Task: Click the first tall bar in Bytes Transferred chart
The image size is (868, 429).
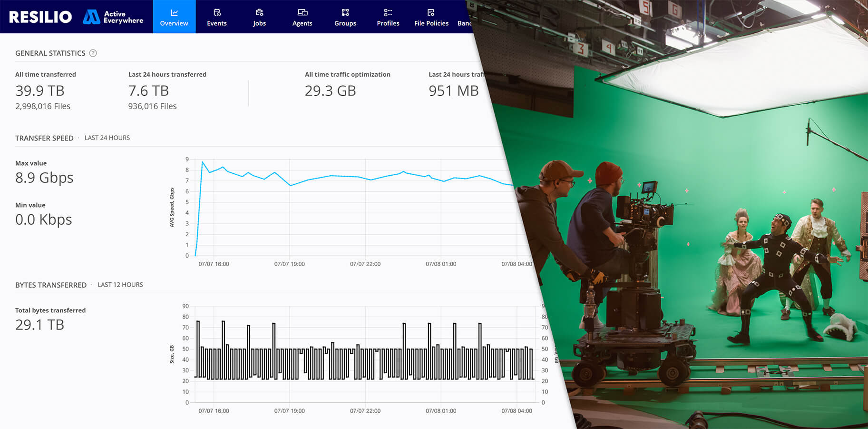Action: (198, 349)
